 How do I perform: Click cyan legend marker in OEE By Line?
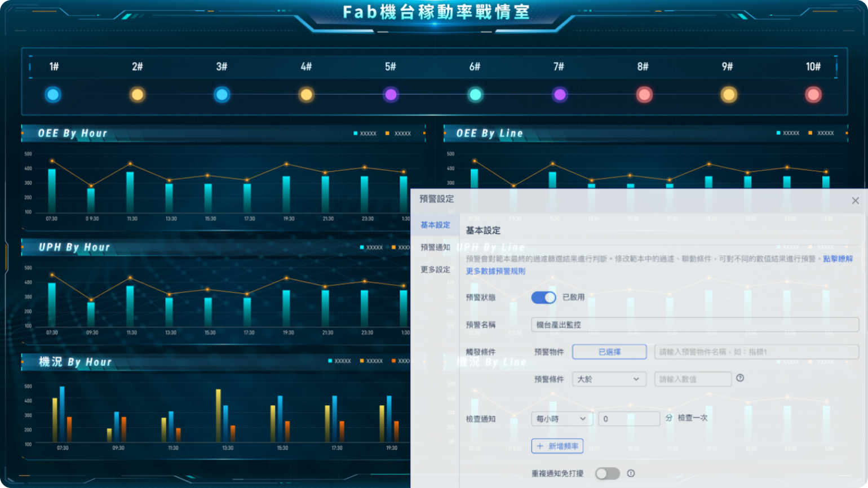click(x=778, y=133)
